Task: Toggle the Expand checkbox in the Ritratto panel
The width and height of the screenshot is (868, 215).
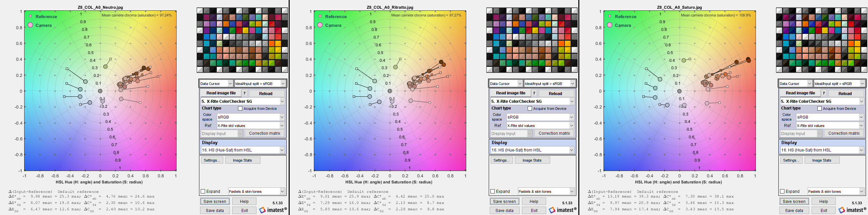Action: point(493,191)
